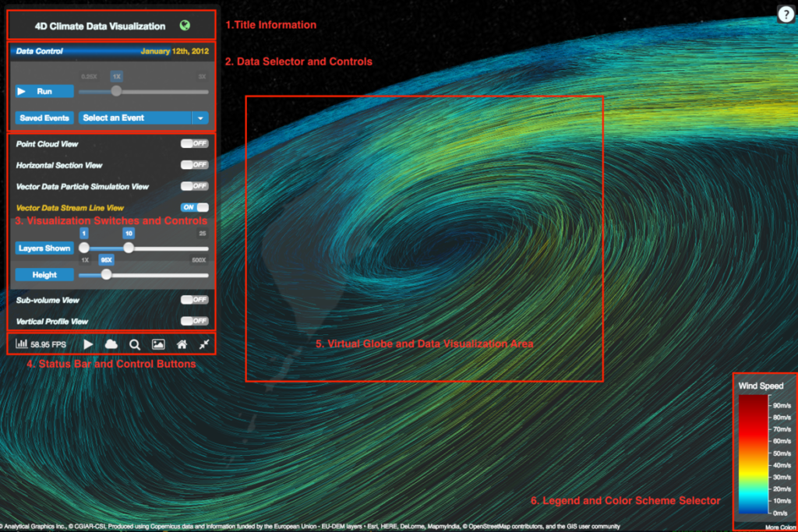Click the event dropdown arrow button
The width and height of the screenshot is (798, 532).
200,118
